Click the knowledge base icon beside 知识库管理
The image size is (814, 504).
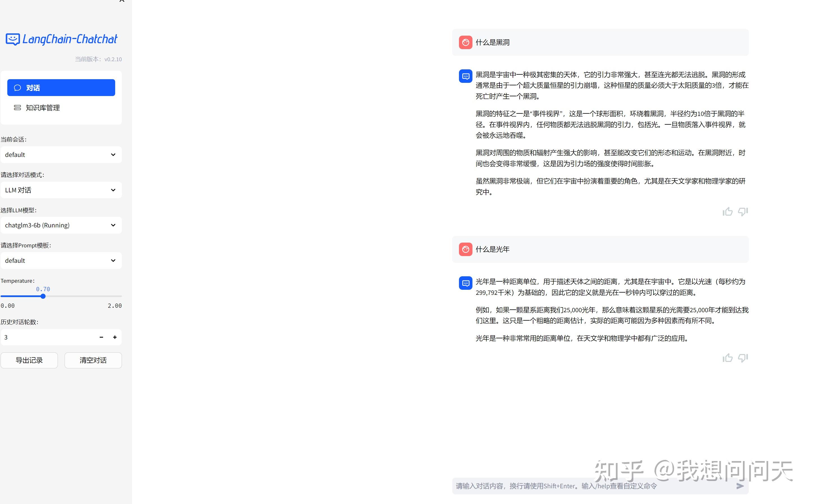(17, 108)
